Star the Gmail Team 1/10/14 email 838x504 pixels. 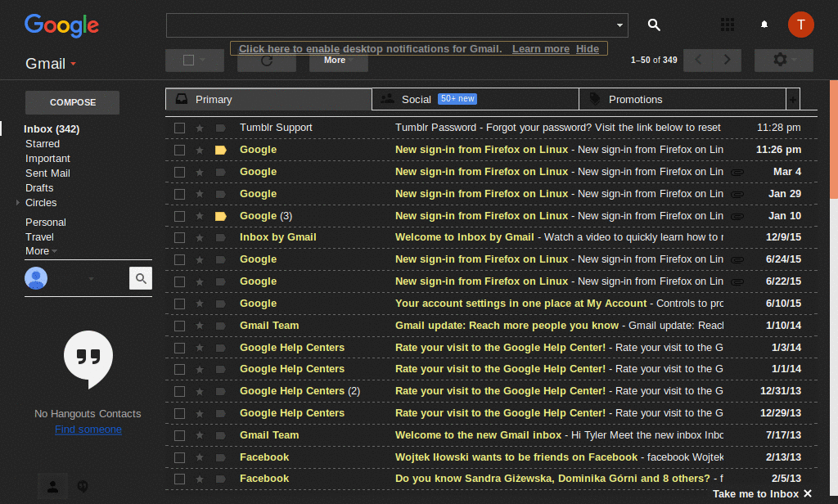(200, 326)
